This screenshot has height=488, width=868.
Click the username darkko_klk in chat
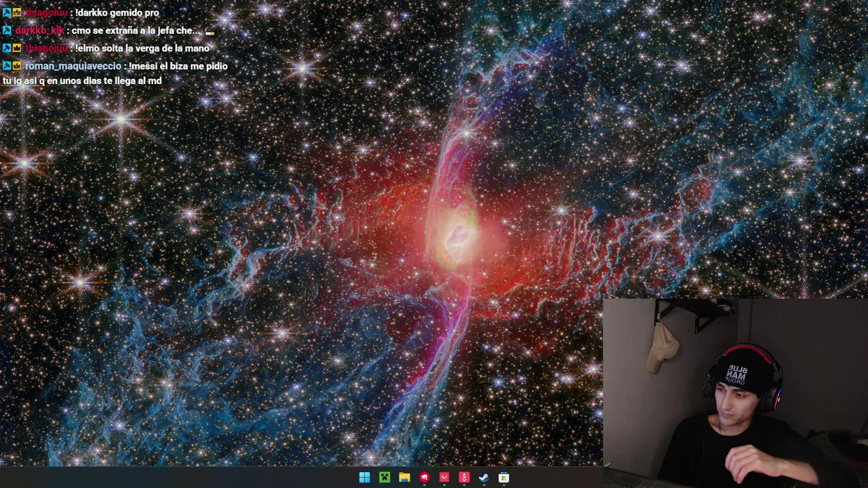(39, 30)
